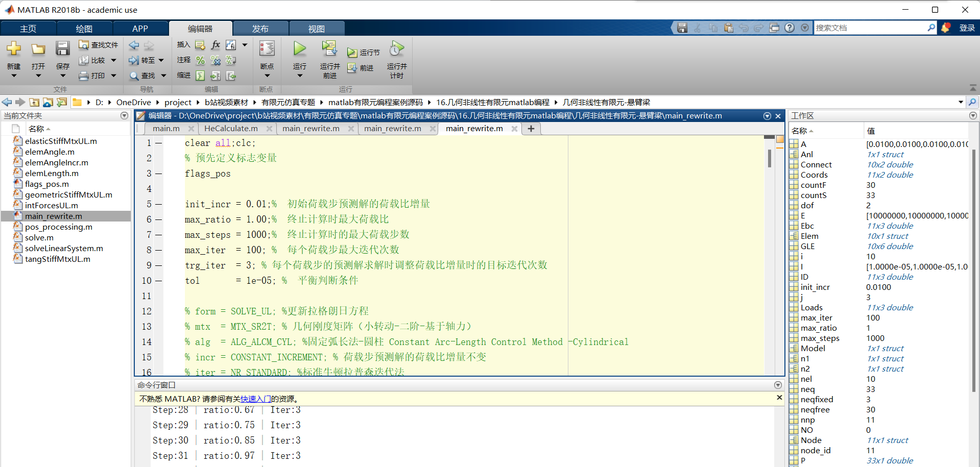Click the 登录 (Sign In) button
Screen dimensions: 980x467
(967, 28)
